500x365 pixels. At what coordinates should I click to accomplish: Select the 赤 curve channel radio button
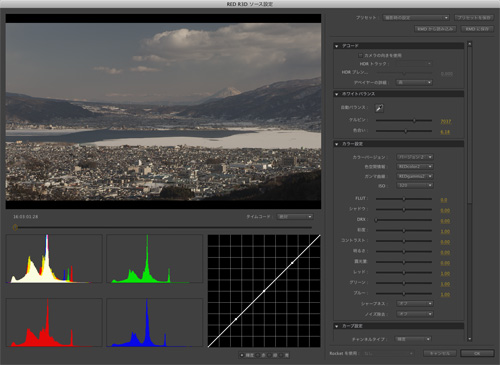258,355
